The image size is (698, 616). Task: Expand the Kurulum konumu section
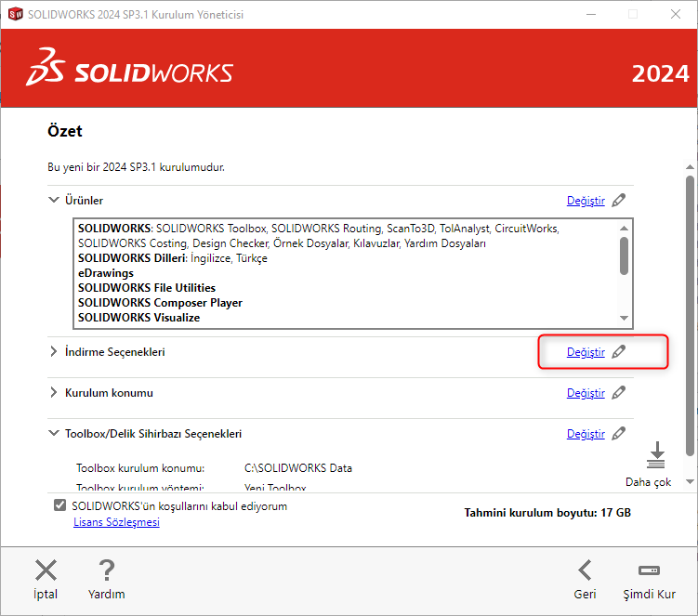[53, 393]
